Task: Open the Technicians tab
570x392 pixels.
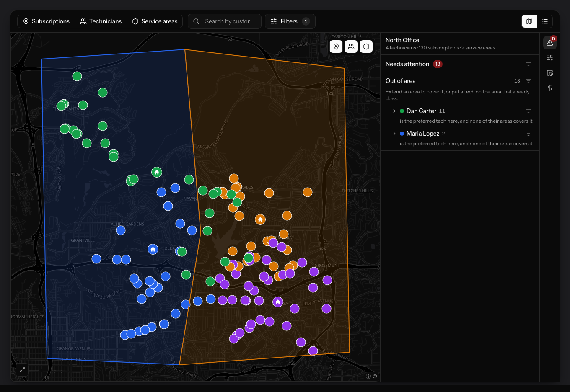Action: click(x=101, y=21)
